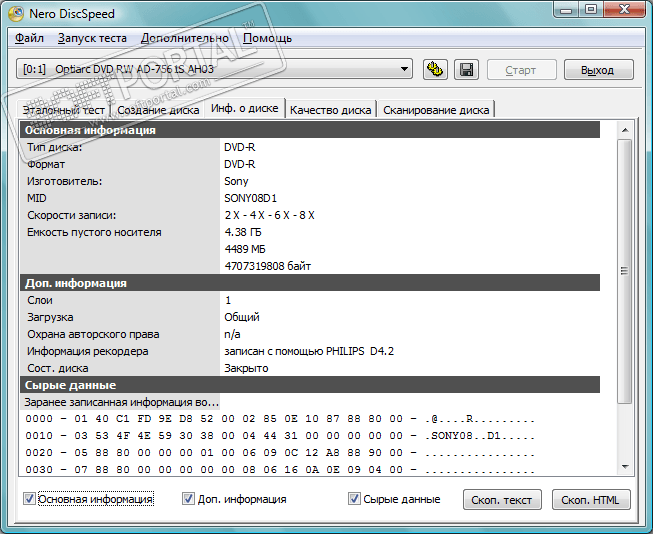Screen dimensions: 653x534
Task: Select the Инф. о диске tab
Action: point(244,108)
